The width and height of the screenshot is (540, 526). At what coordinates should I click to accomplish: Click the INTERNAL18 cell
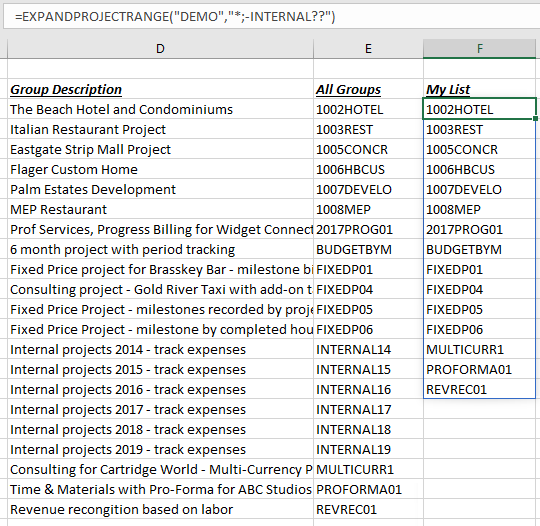coord(368,429)
